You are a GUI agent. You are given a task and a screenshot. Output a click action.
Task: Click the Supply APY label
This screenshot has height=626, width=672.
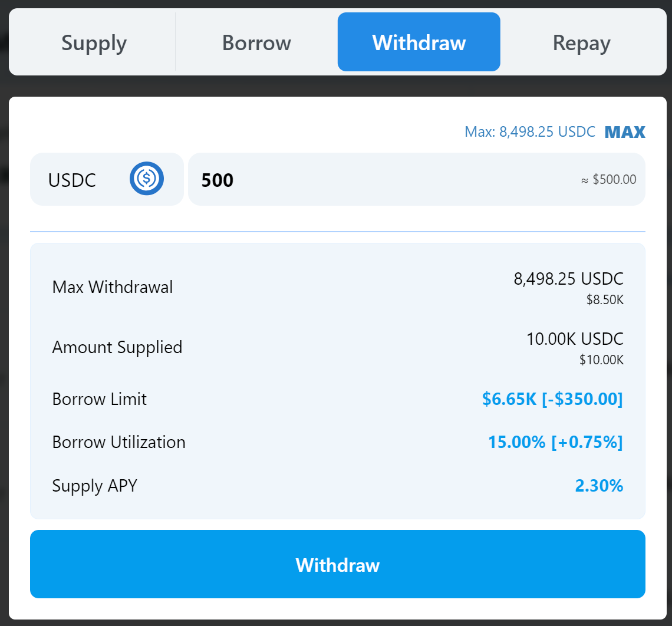click(x=95, y=486)
